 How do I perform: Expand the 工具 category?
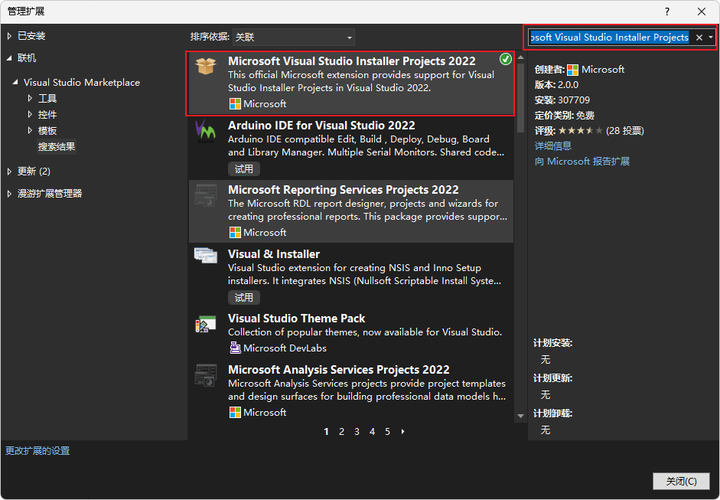point(30,98)
